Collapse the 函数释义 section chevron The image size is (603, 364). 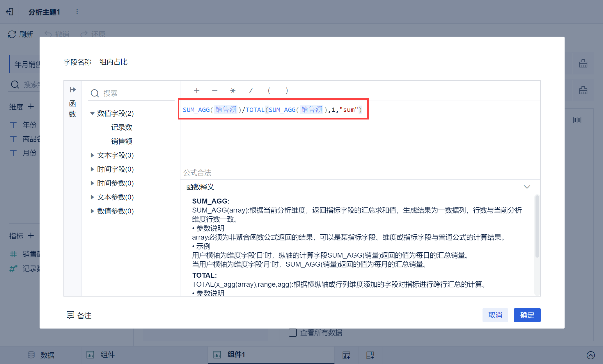[527, 187]
